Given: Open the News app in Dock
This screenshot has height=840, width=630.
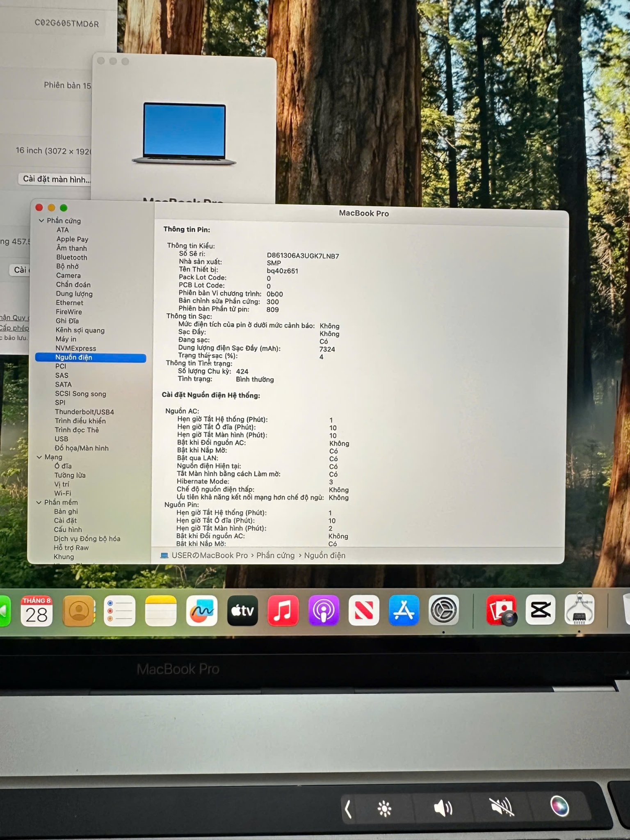Looking at the screenshot, I should 364,610.
